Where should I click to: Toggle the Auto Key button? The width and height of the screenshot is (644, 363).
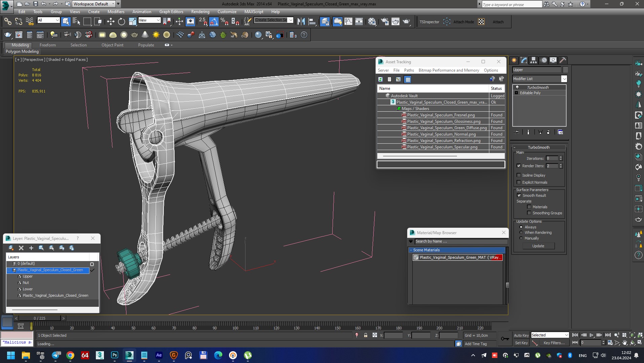pyautogui.click(x=521, y=335)
